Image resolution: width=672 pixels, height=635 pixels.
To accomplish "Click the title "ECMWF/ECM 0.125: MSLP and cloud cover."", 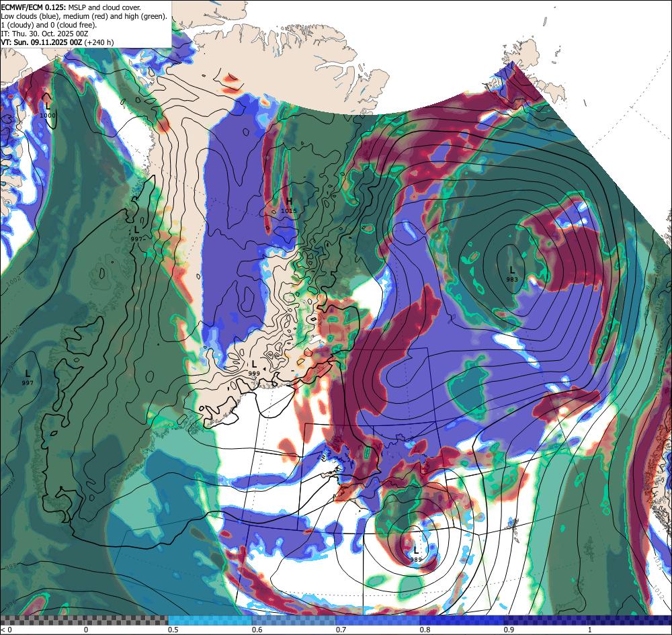I will pyautogui.click(x=71, y=7).
